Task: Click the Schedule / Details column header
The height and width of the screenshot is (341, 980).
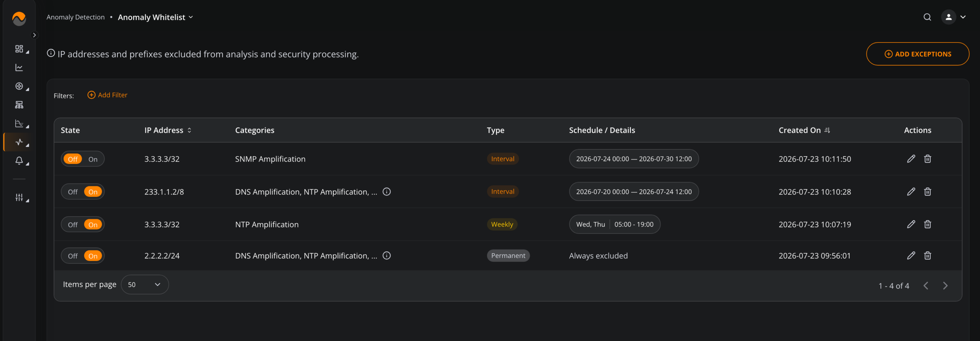Action: point(602,130)
